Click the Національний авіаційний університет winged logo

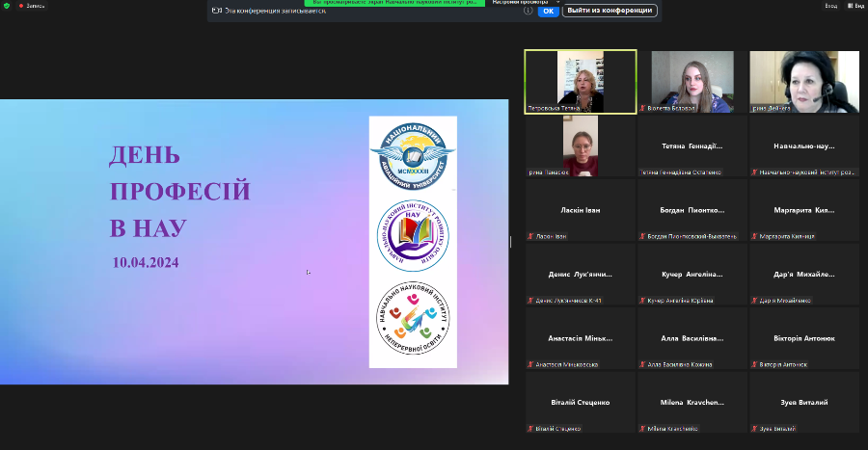(x=413, y=156)
